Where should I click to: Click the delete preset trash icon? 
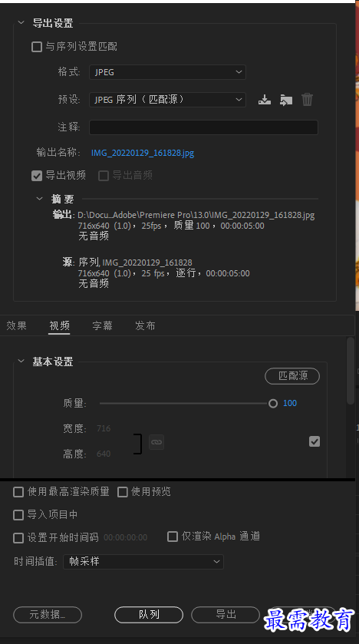pos(308,99)
